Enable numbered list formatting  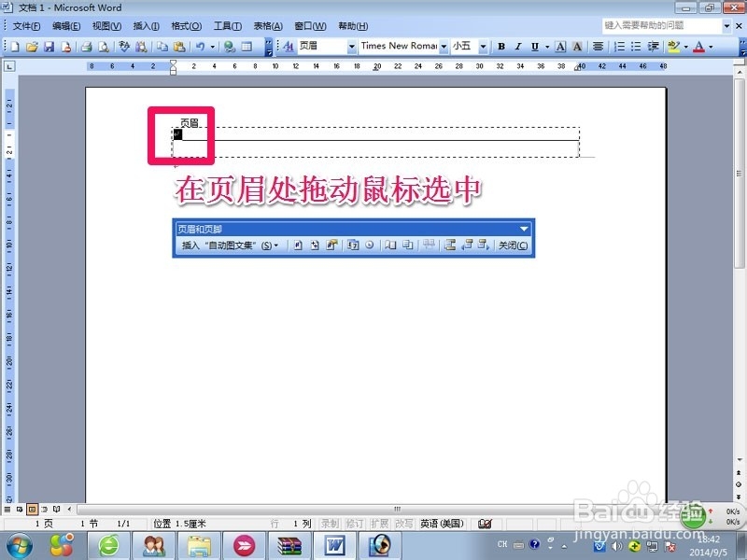pos(619,46)
